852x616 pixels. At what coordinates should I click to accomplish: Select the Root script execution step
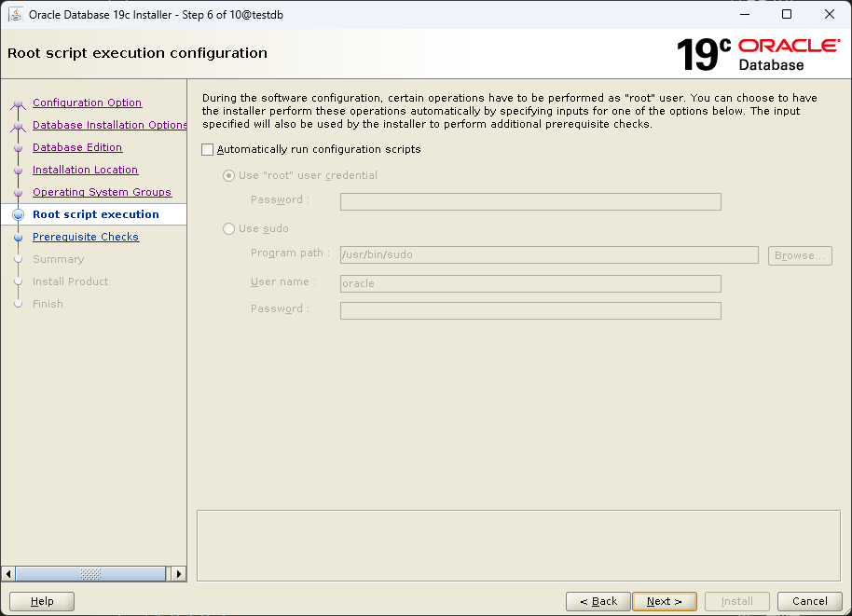[96, 214]
